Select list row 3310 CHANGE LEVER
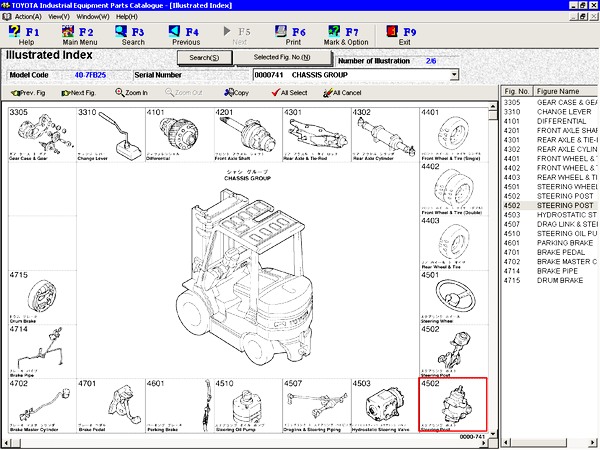The image size is (600, 450). (x=550, y=112)
